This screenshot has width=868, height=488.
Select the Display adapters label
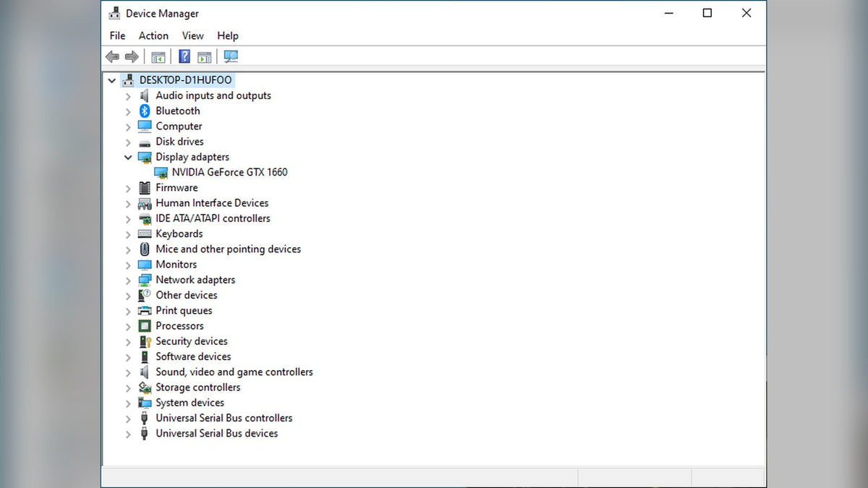pyautogui.click(x=192, y=157)
